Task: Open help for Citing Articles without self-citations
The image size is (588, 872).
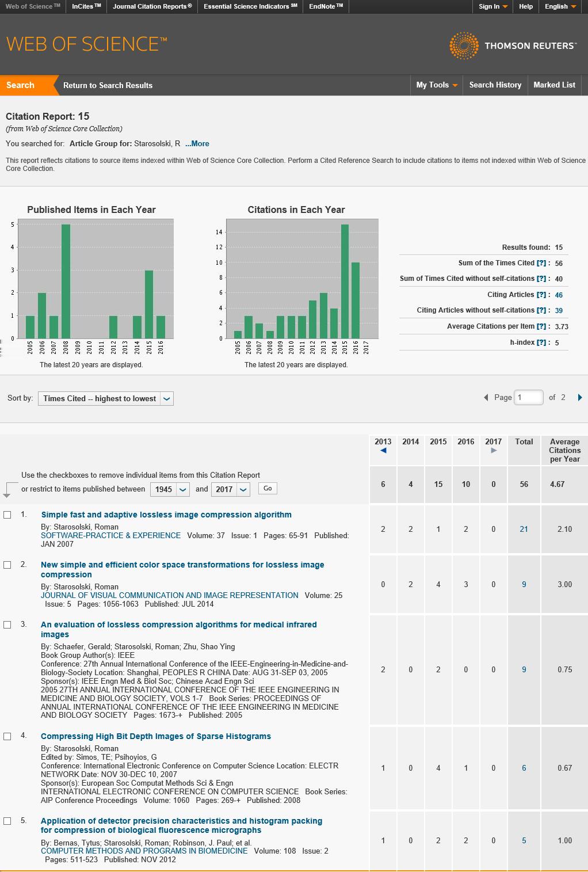Action: (x=541, y=310)
